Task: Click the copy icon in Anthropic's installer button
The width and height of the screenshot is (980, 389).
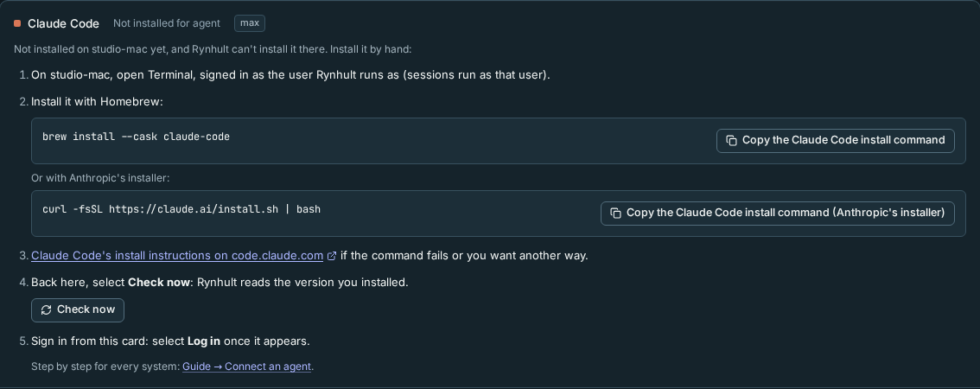Action: click(x=615, y=213)
